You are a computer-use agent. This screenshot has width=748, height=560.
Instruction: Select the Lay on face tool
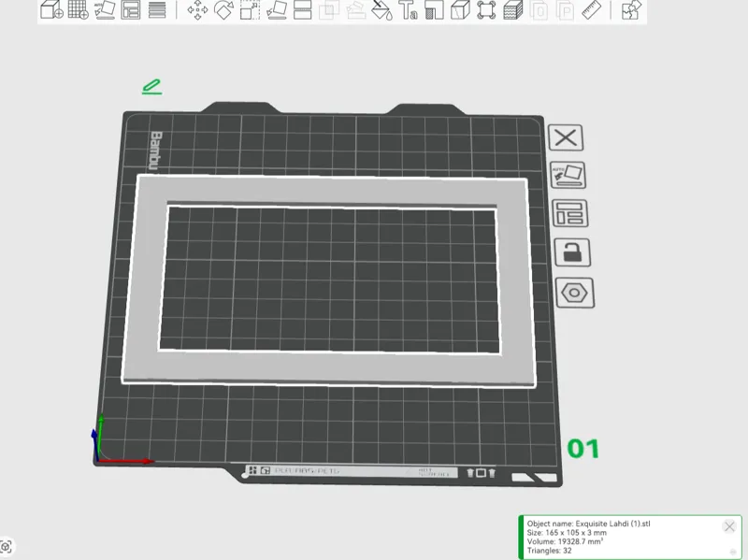pos(276,9)
